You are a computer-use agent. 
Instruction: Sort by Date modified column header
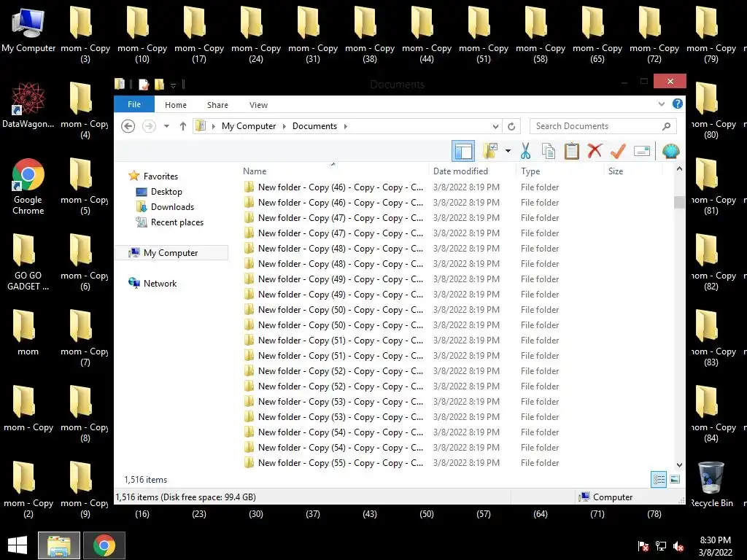[x=472, y=171]
